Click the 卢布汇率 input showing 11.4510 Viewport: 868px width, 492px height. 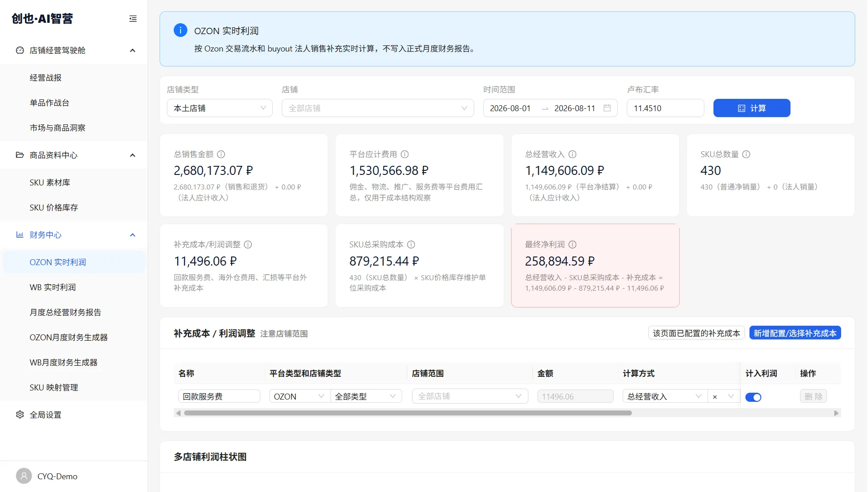pos(665,108)
